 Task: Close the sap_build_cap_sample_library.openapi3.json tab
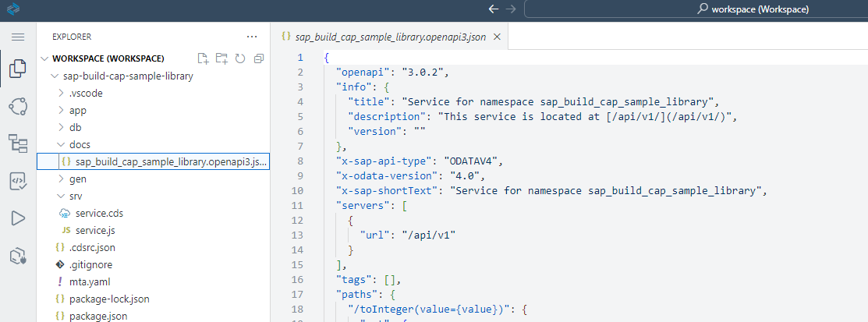[x=497, y=37]
